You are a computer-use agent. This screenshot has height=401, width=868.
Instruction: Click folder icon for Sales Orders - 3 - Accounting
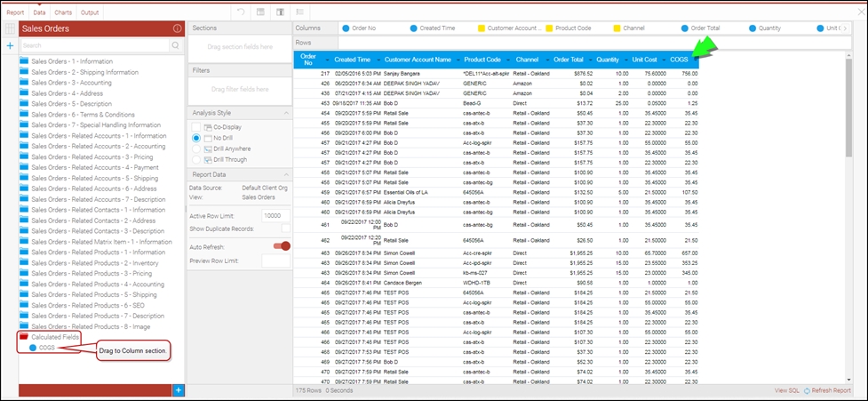(24, 83)
